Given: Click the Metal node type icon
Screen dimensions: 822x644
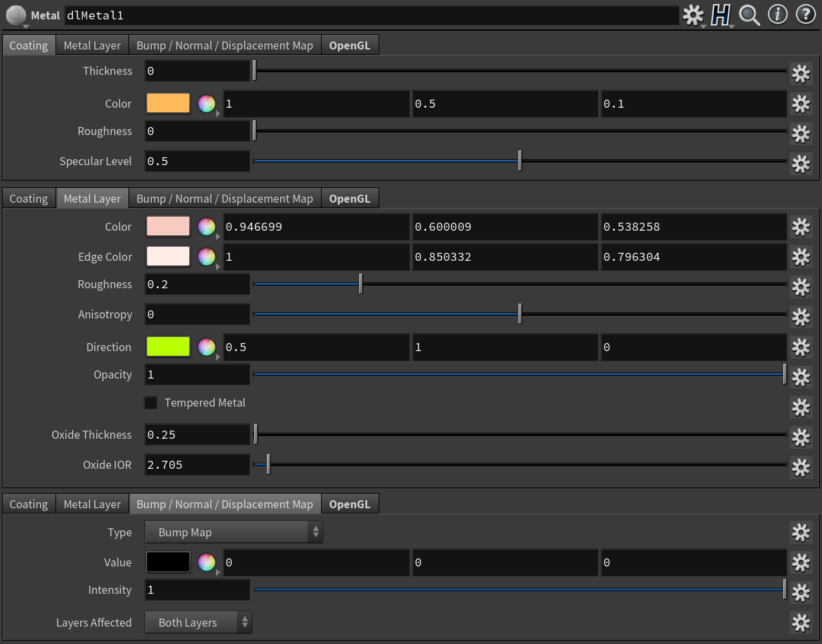Looking at the screenshot, I should tap(15, 15).
